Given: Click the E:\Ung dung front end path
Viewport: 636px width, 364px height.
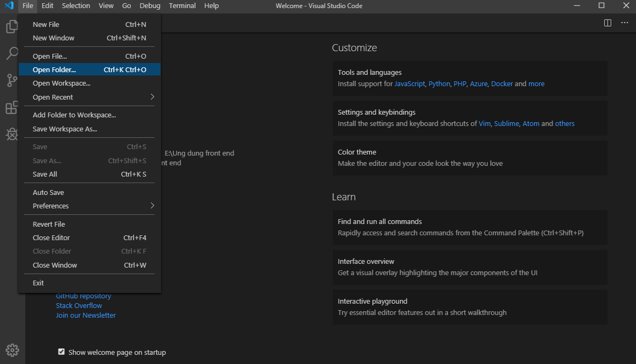Looking at the screenshot, I should [x=199, y=153].
